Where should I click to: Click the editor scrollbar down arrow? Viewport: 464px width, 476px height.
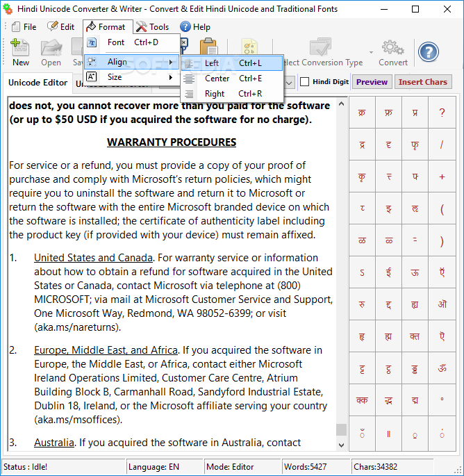[341, 445]
